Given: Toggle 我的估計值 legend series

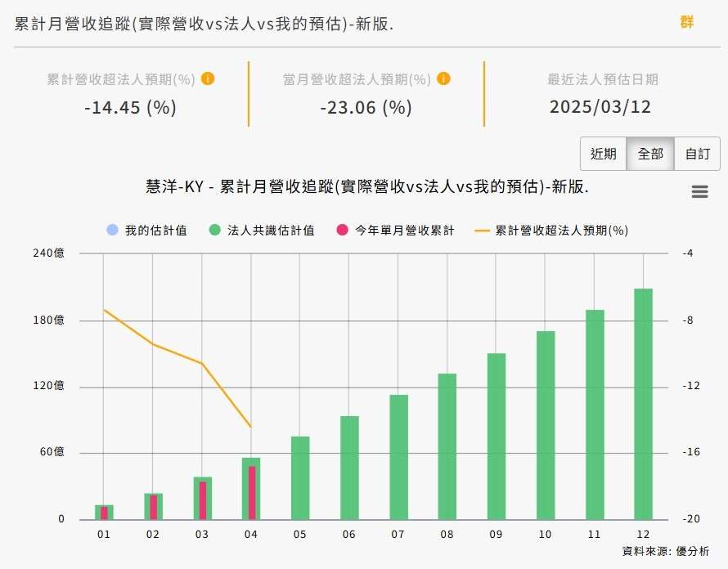Looking at the screenshot, I should 146,231.
